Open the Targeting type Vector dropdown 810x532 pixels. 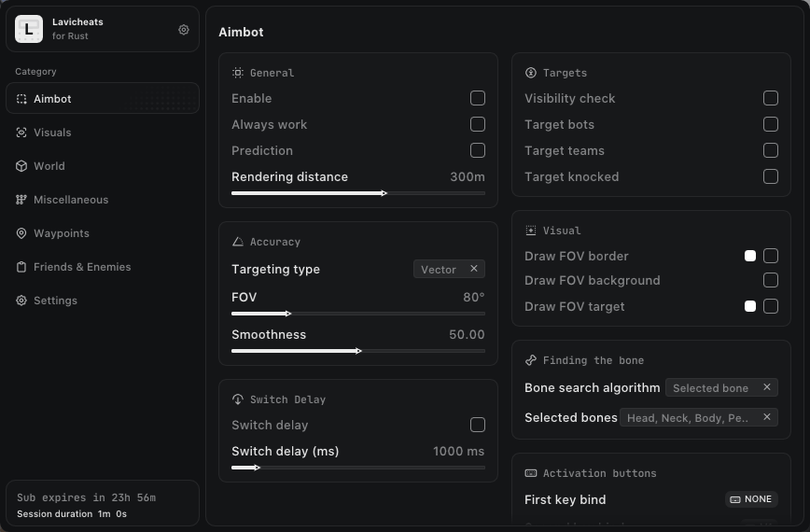click(439, 269)
